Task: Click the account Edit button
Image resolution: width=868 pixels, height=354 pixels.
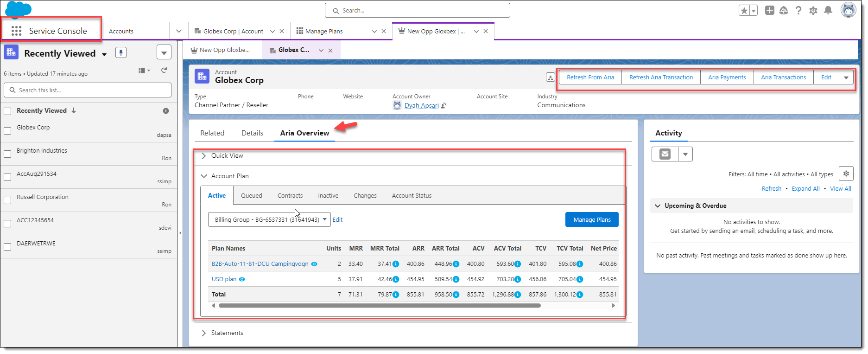Action: coord(826,77)
